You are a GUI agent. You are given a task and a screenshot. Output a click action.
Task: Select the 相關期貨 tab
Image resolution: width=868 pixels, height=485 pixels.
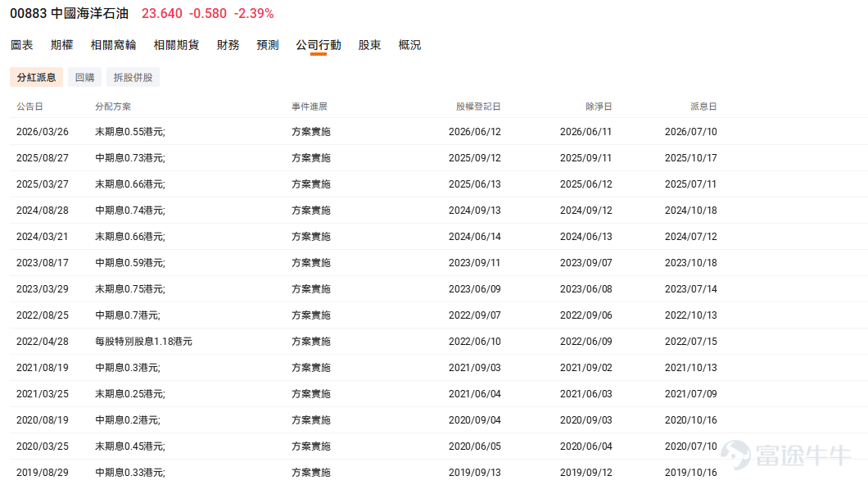176,45
